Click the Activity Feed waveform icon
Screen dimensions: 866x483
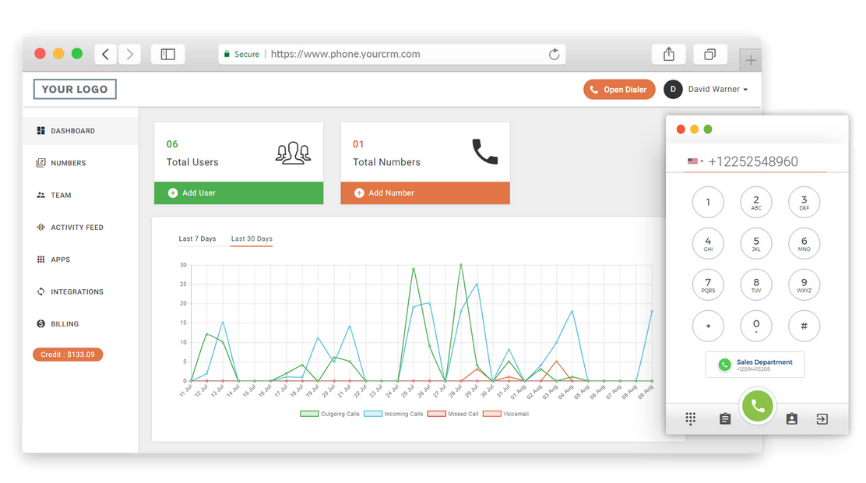pyautogui.click(x=41, y=227)
